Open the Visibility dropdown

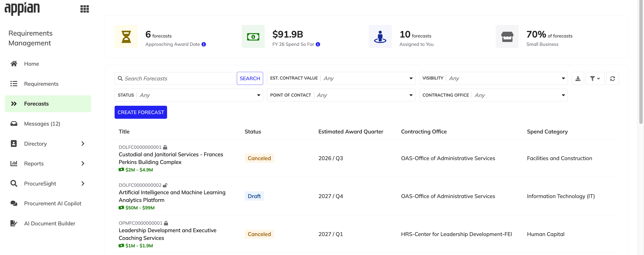(x=493, y=78)
